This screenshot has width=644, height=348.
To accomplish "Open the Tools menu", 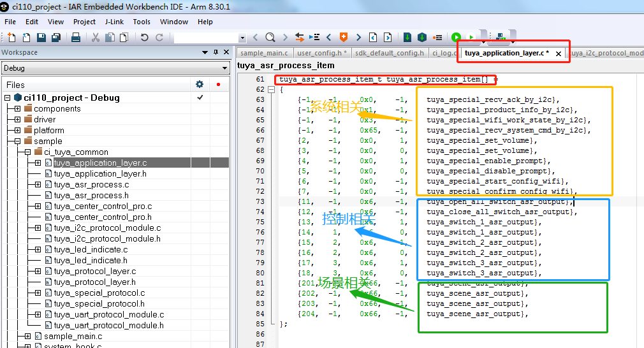I will point(142,22).
